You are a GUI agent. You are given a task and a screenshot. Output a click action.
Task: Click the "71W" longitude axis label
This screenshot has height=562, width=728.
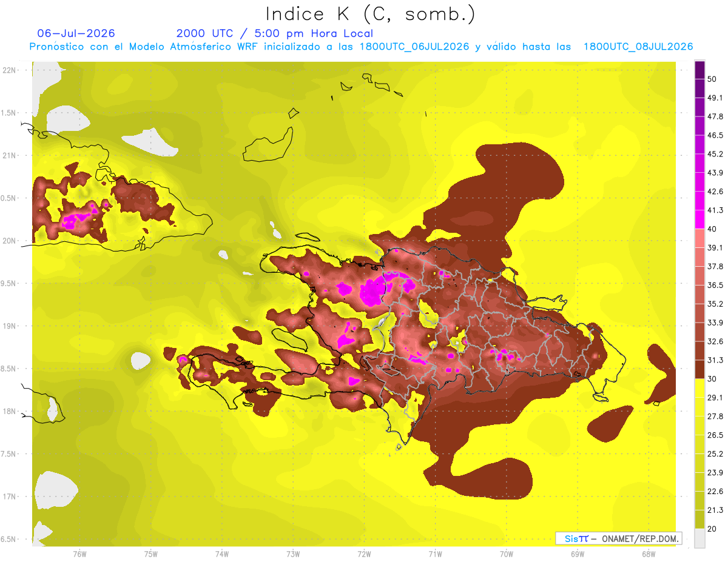coord(435,554)
